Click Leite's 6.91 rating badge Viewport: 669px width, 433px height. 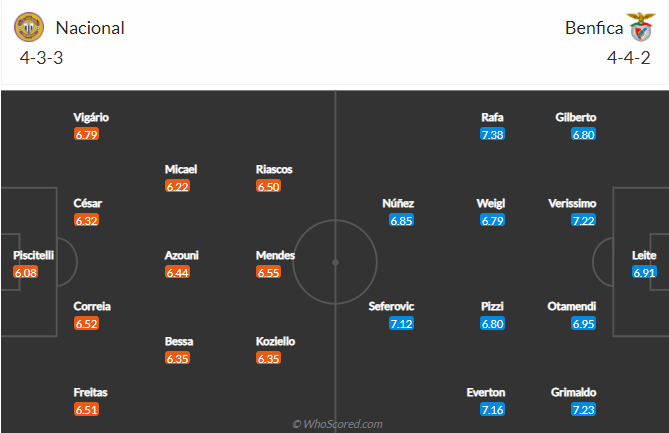pos(644,273)
